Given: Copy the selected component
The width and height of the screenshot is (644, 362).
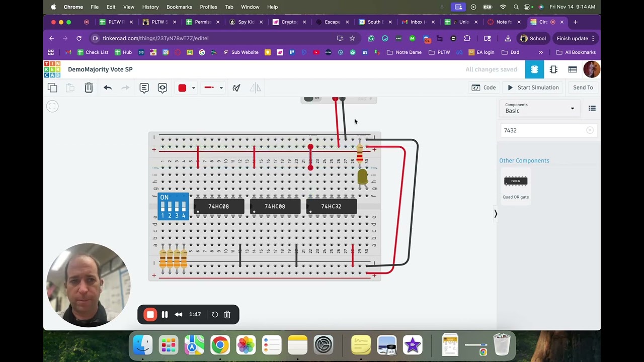Looking at the screenshot, I should [x=52, y=88].
